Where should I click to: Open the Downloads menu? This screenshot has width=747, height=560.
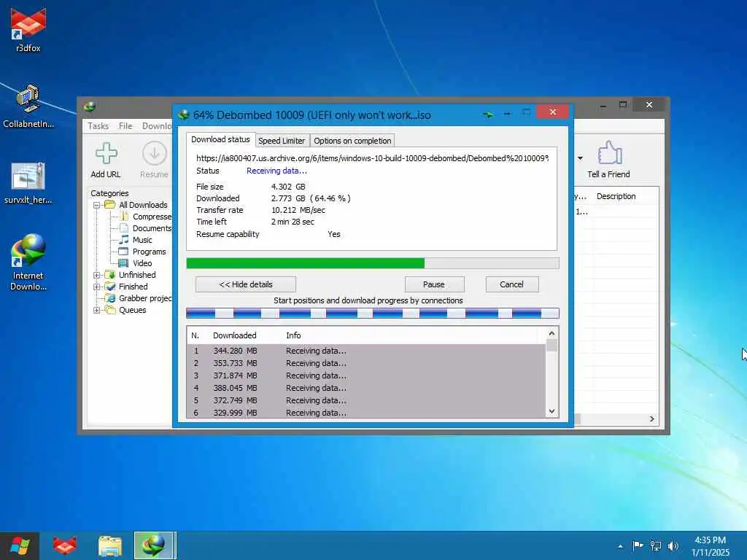coord(157,125)
